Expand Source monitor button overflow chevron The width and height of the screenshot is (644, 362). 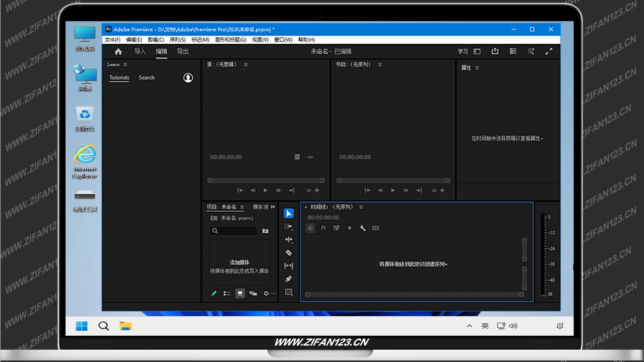(309, 190)
